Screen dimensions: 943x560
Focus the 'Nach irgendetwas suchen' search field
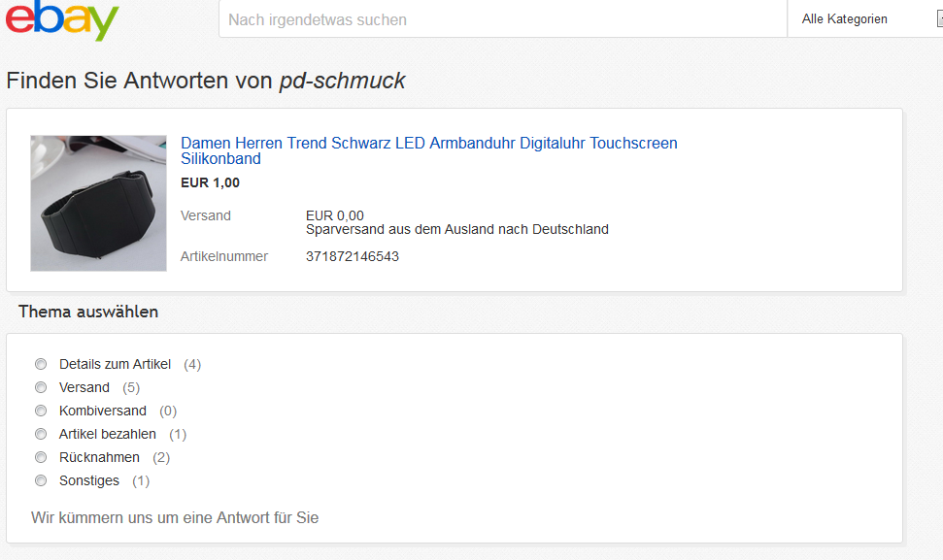503,19
